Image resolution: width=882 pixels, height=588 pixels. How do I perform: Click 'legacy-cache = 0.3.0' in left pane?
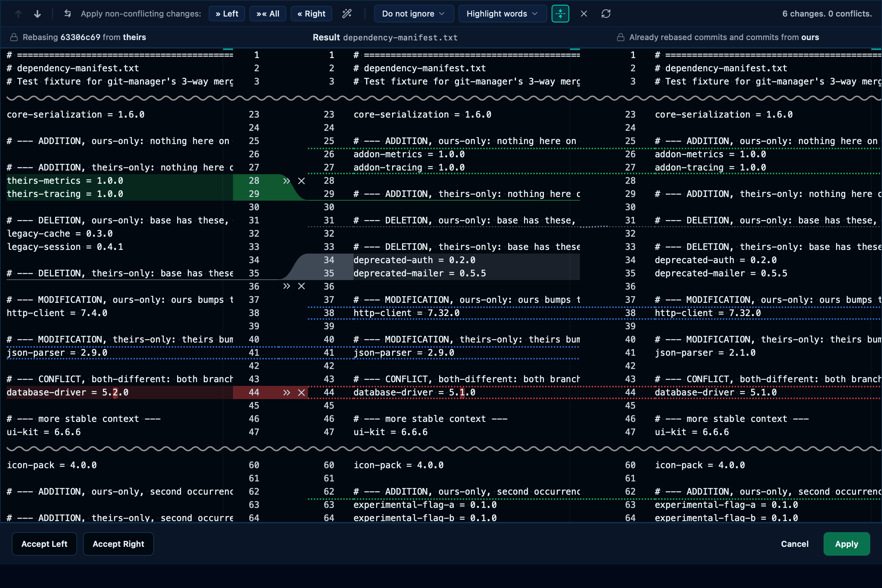pyautogui.click(x=60, y=234)
